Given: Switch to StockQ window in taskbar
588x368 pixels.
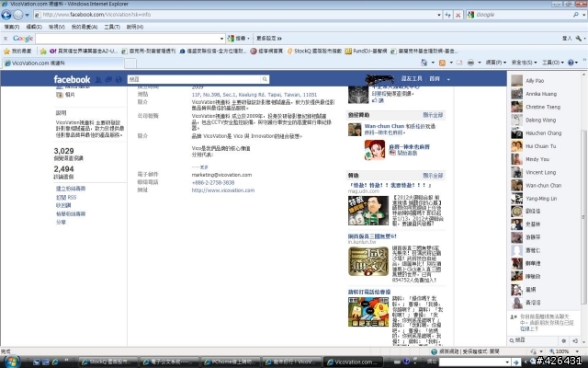Looking at the screenshot, I should point(108,362).
